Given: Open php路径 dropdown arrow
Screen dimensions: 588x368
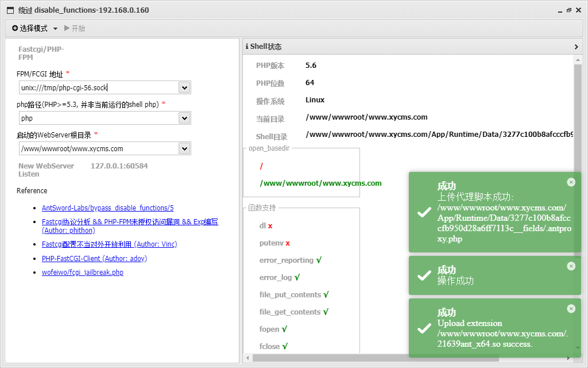Looking at the screenshot, I should tap(184, 118).
